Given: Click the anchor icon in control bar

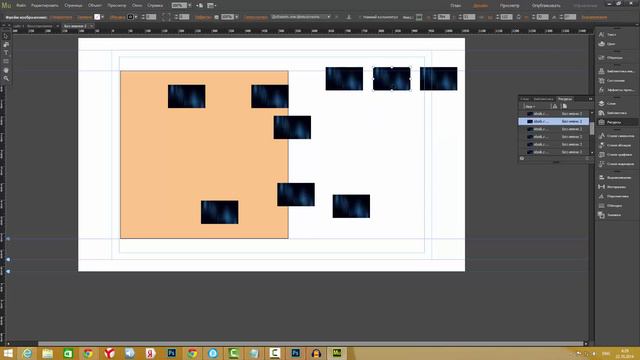Looking at the screenshot, I should point(349,17).
